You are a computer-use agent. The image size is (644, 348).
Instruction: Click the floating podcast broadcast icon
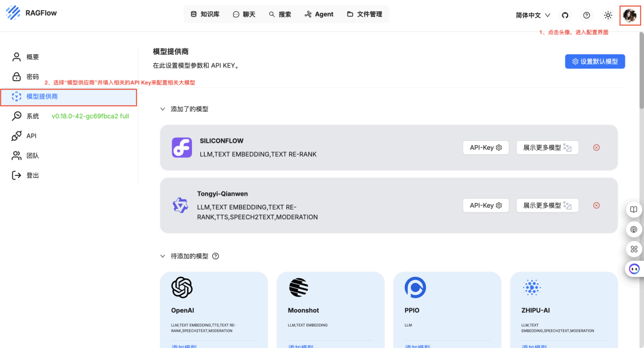coord(634,230)
